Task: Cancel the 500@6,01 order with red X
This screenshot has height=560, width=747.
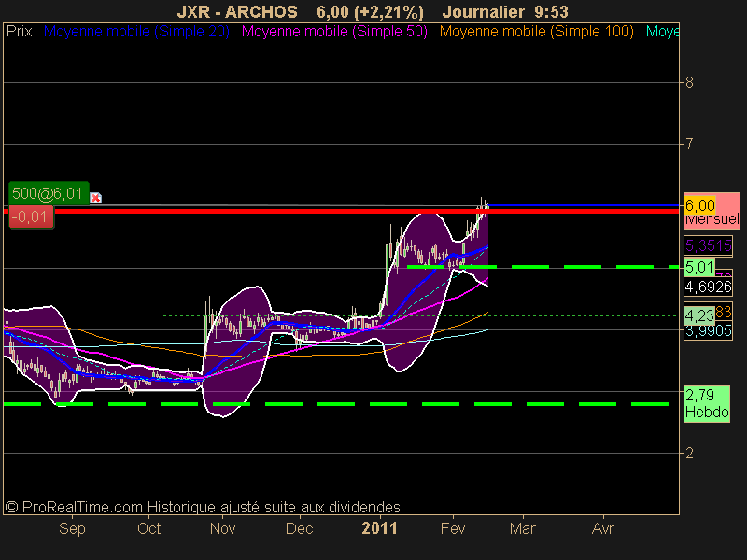Action: pyautogui.click(x=96, y=198)
